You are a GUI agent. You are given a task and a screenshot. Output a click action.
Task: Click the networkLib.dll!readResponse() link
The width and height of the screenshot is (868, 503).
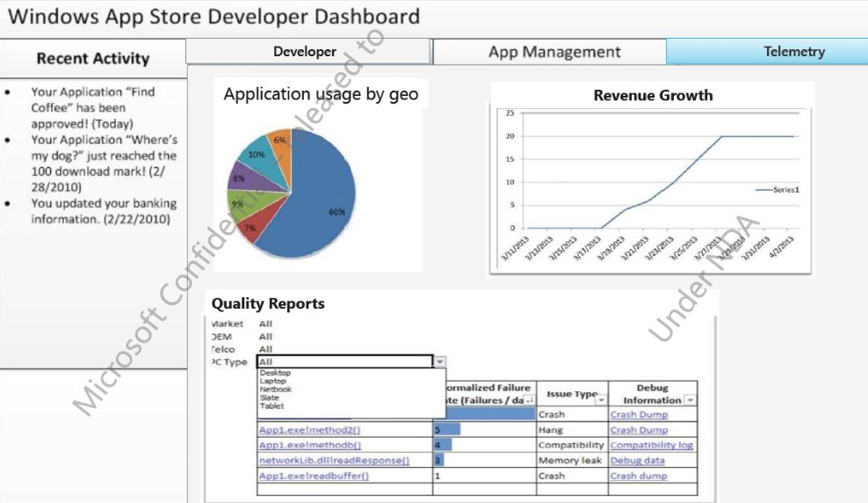click(334, 460)
